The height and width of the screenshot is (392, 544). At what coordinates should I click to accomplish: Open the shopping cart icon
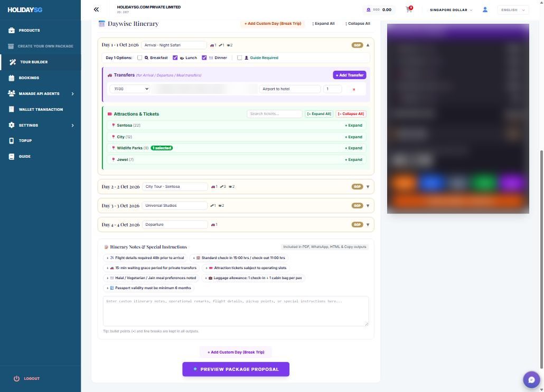[x=409, y=9]
